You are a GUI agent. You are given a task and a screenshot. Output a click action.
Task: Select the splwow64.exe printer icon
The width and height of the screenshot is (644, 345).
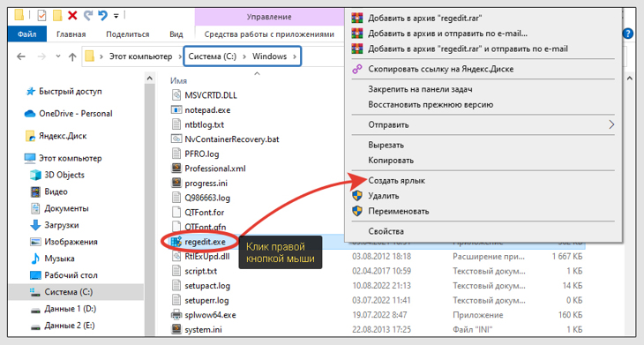click(x=176, y=315)
